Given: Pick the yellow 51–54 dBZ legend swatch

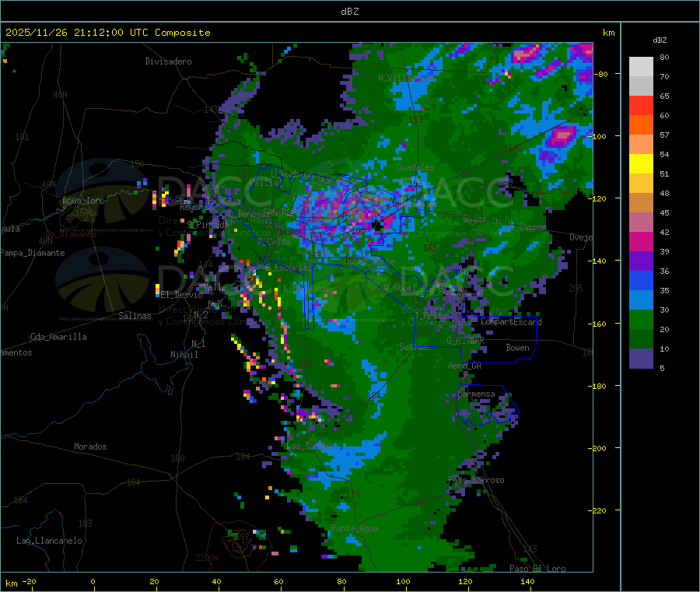Looking at the screenshot, I should coord(641,164).
